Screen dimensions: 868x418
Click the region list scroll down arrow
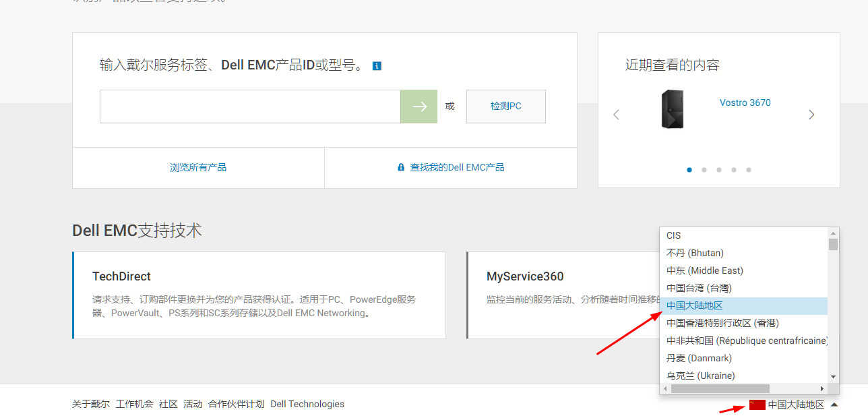point(834,377)
